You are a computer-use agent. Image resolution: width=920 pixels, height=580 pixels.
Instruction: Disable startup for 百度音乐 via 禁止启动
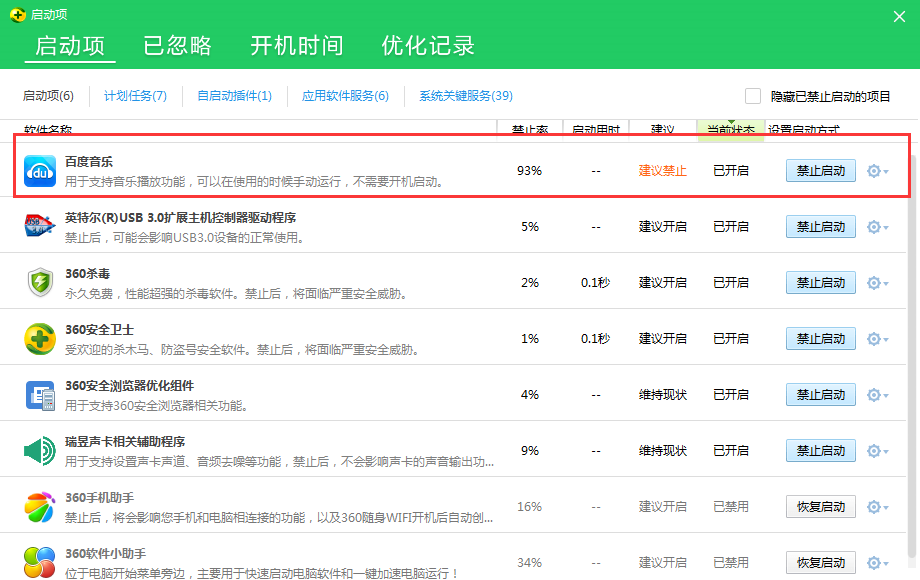pos(820,170)
